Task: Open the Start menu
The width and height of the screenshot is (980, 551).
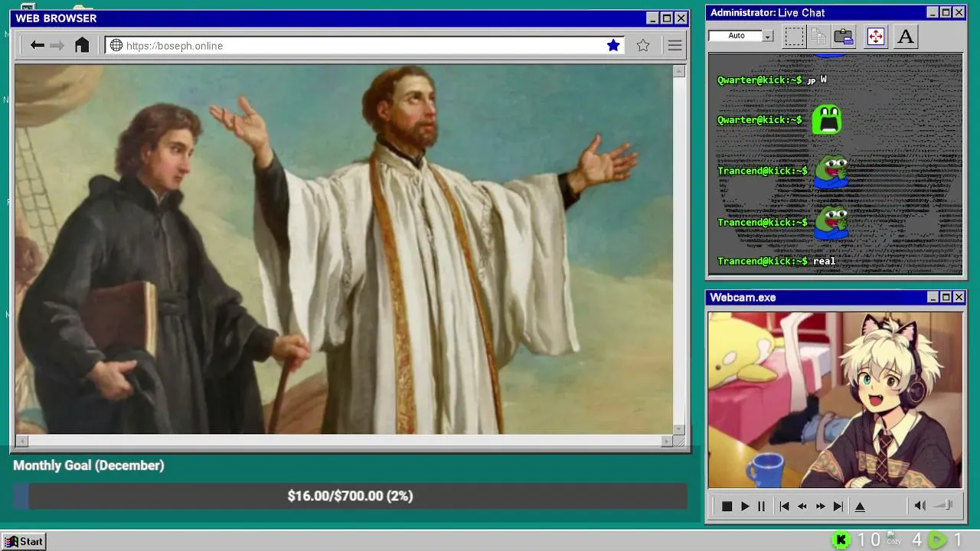Action: coord(24,541)
